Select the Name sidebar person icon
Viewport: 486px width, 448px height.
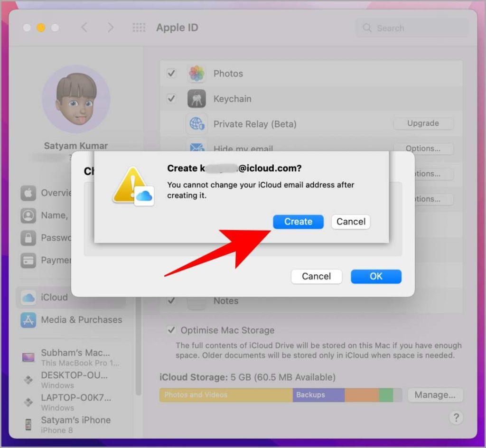(x=28, y=215)
